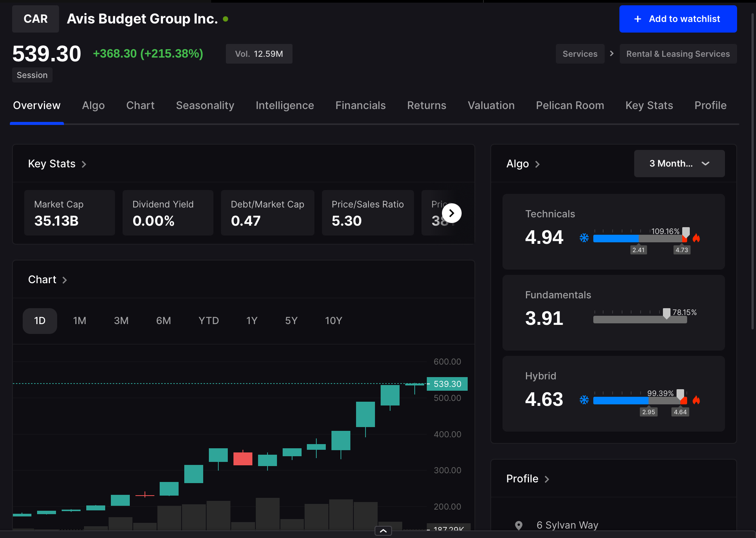This screenshot has height=538, width=756.
Task: Click the snowflake icon in Hybrid
Action: [x=584, y=400]
